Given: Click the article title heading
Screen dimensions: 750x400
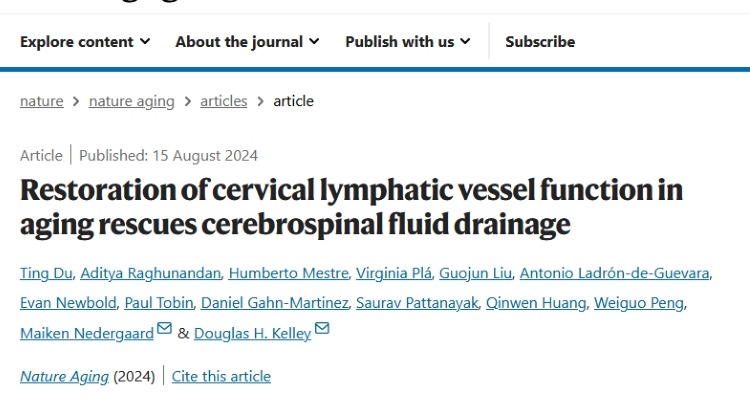Looking at the screenshot, I should click(351, 207).
